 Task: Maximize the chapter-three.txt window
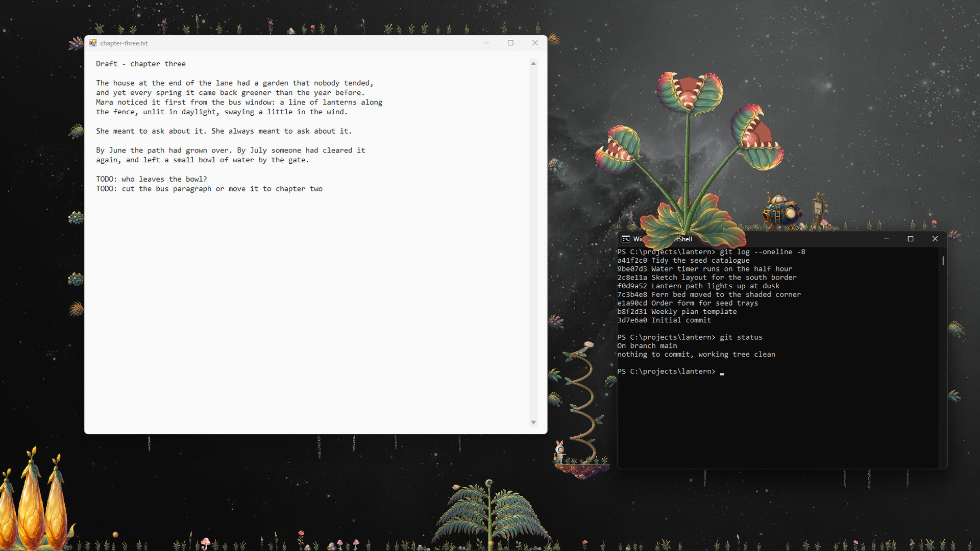click(x=510, y=43)
